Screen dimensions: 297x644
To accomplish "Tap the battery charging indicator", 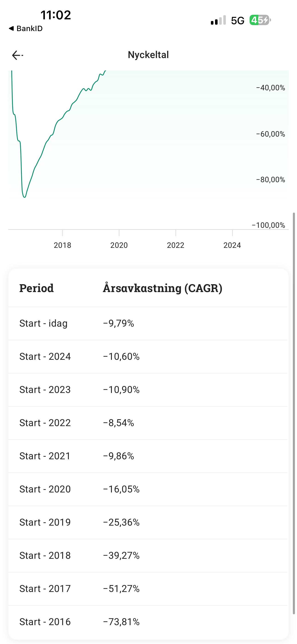I will 260,20.
